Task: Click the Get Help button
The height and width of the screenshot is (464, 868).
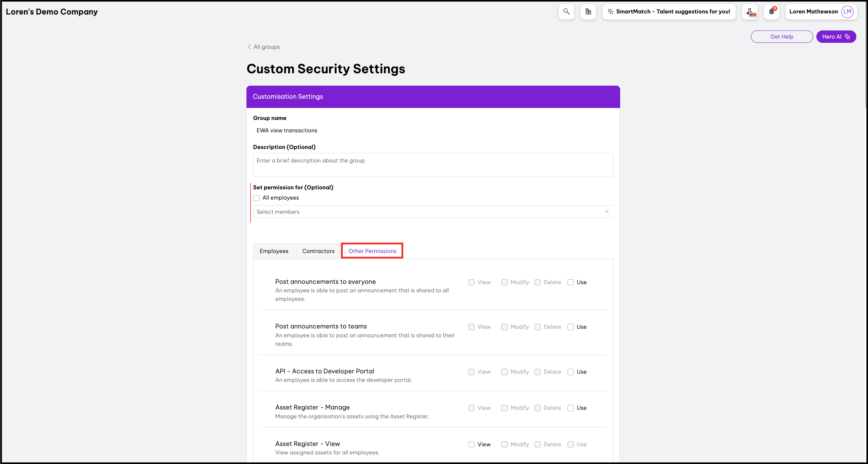Action: click(781, 36)
